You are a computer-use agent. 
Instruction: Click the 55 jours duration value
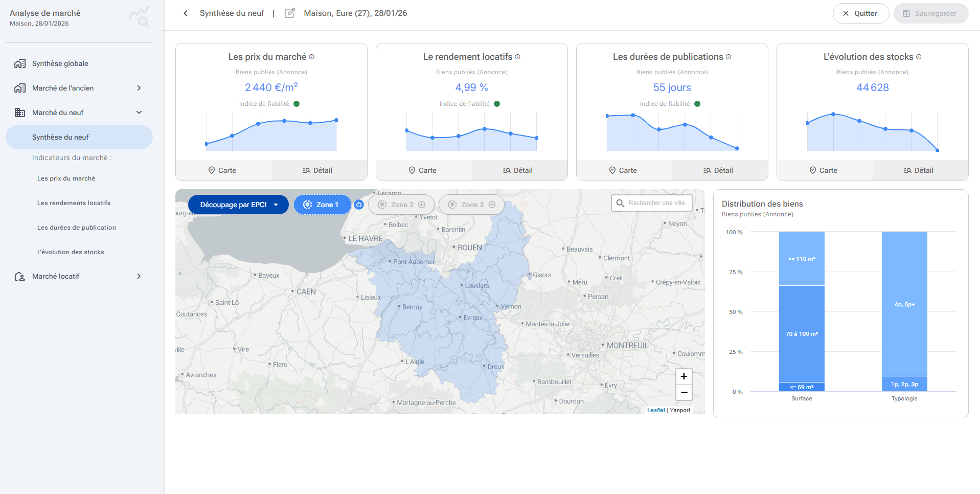(672, 87)
